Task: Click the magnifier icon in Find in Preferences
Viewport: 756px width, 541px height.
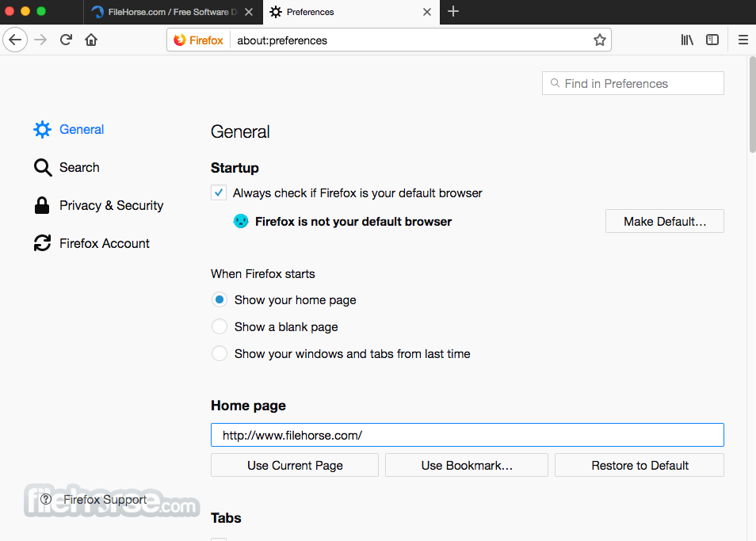Action: [x=555, y=83]
